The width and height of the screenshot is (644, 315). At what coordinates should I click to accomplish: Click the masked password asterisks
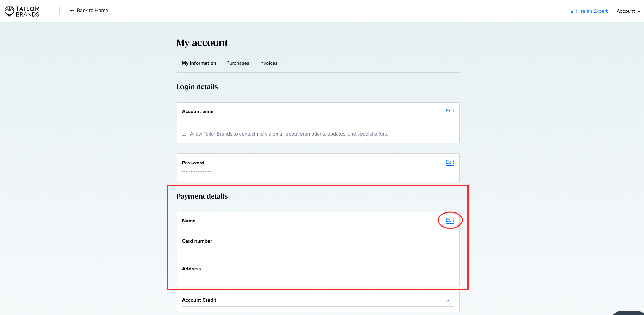click(x=197, y=172)
